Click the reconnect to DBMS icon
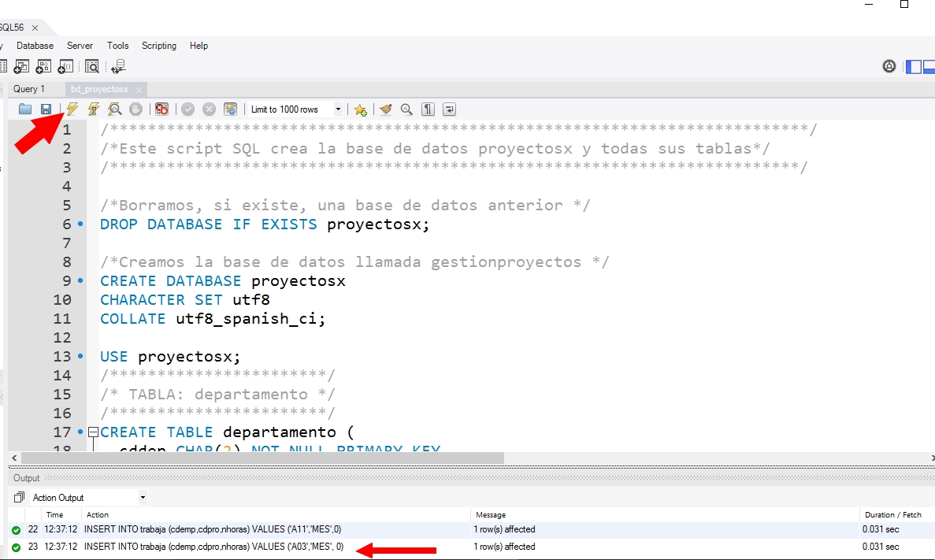This screenshot has height=560, width=935. [x=118, y=67]
